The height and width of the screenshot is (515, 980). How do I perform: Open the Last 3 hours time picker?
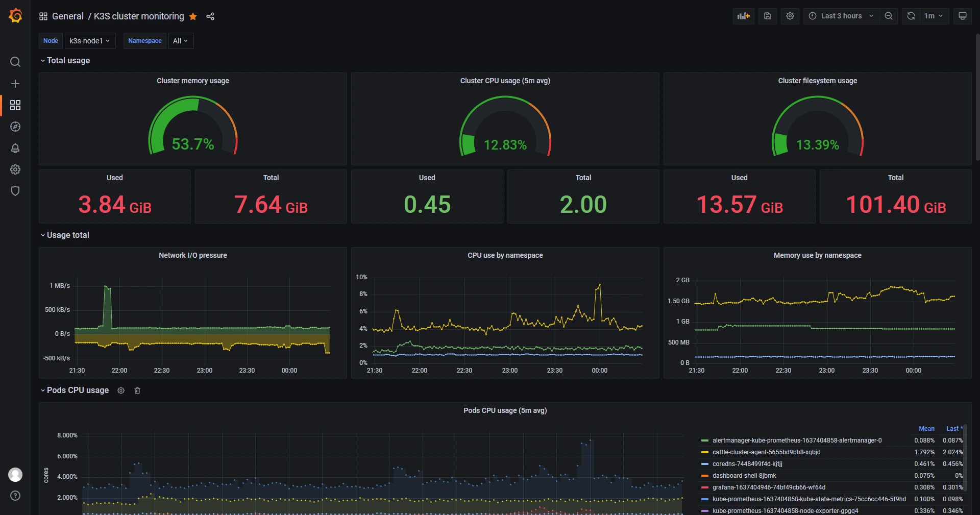841,16
